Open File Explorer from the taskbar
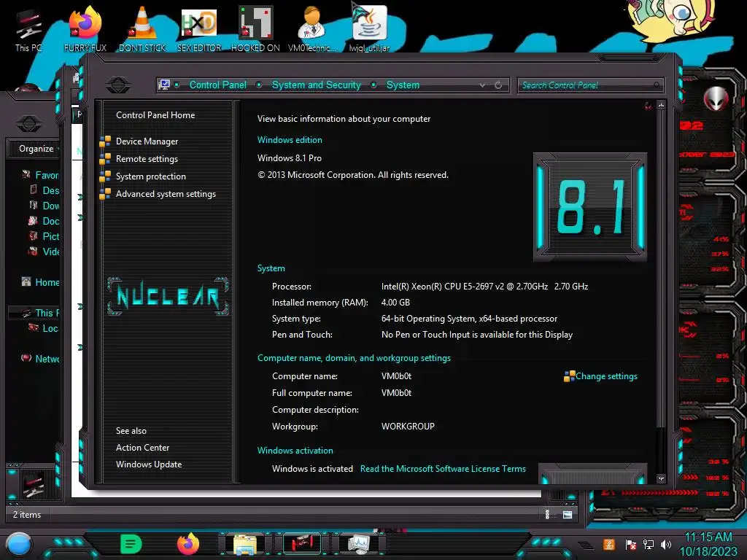 245,544
